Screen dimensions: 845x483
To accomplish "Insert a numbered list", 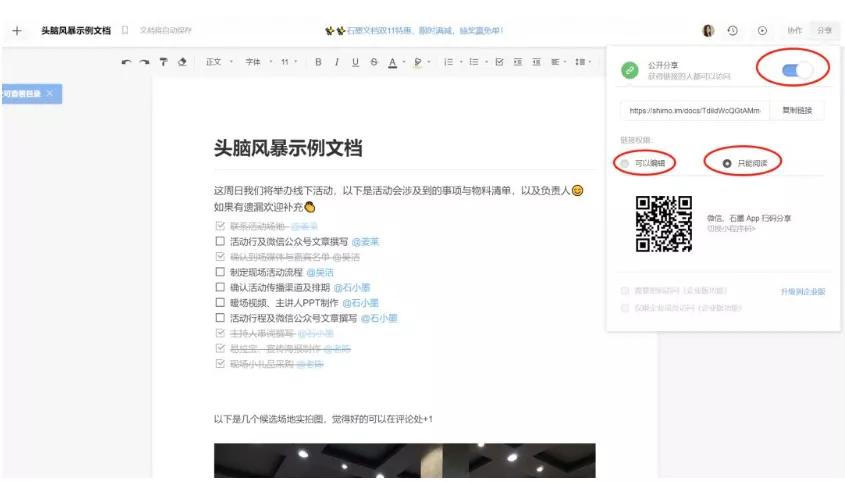I will [448, 62].
